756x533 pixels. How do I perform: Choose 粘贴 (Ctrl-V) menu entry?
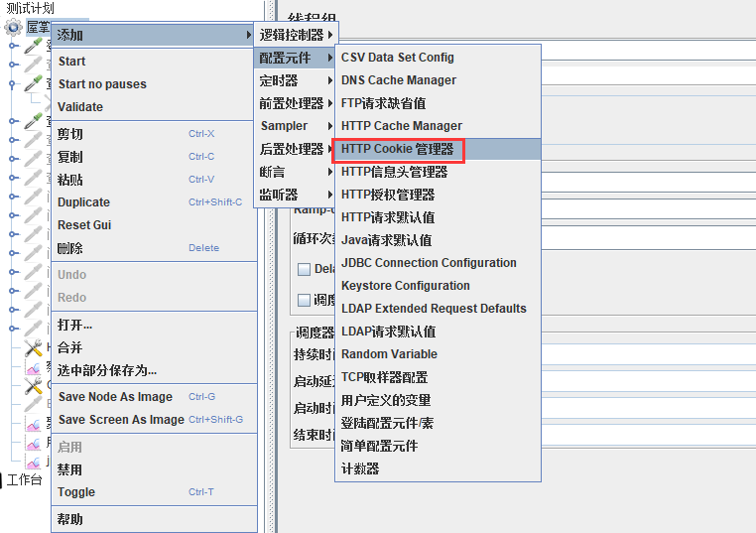(153, 180)
